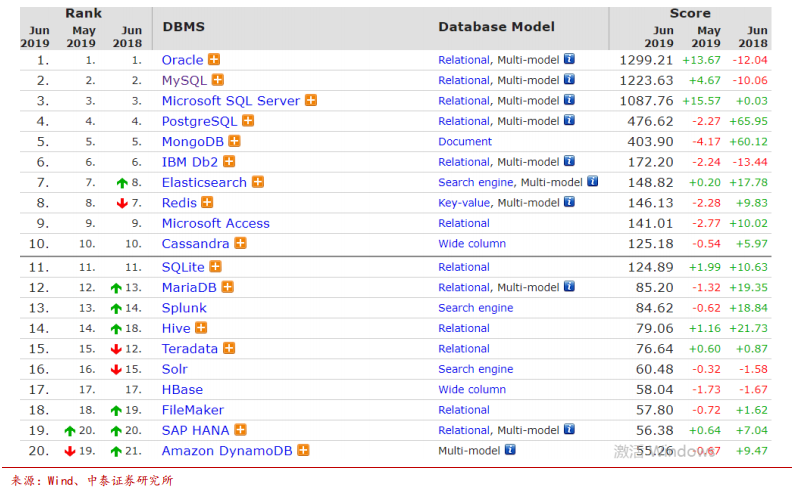Click the plus icon beside Microsoft SQL Server

tap(311, 100)
